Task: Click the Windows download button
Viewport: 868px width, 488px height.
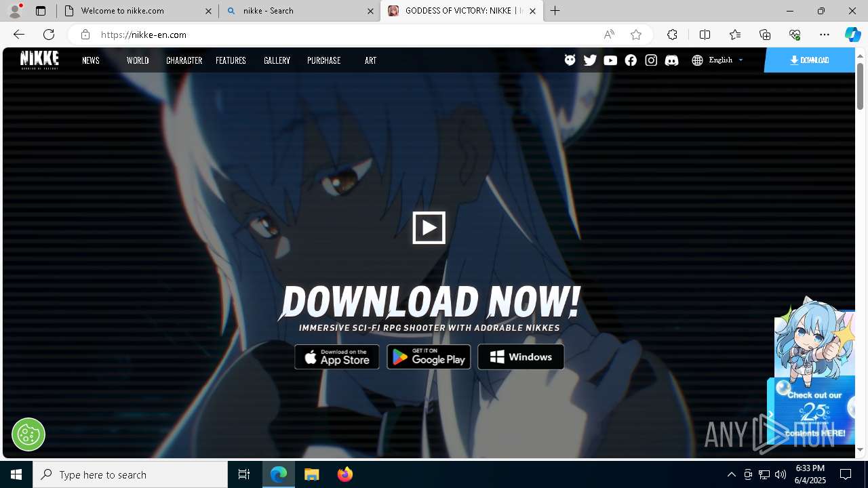Action: pos(521,357)
